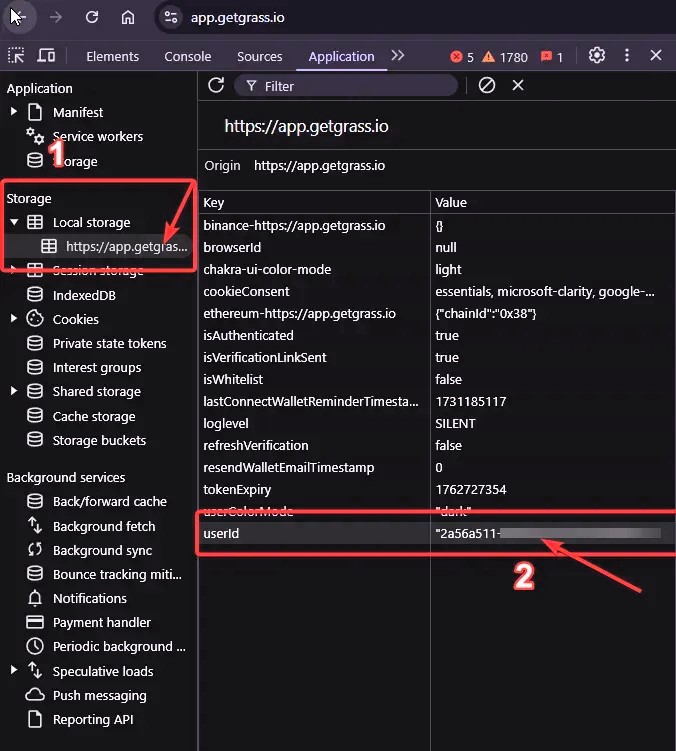Click the app.getgrass.io address bar
Viewport: 676px width, 751px height.
(238, 18)
